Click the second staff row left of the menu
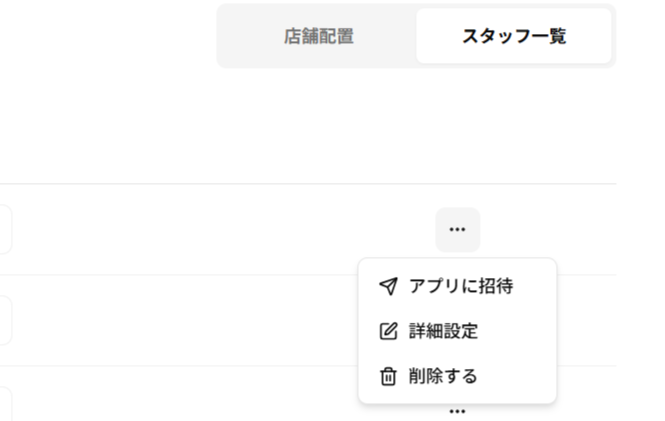The width and height of the screenshot is (665, 421). tap(200, 320)
